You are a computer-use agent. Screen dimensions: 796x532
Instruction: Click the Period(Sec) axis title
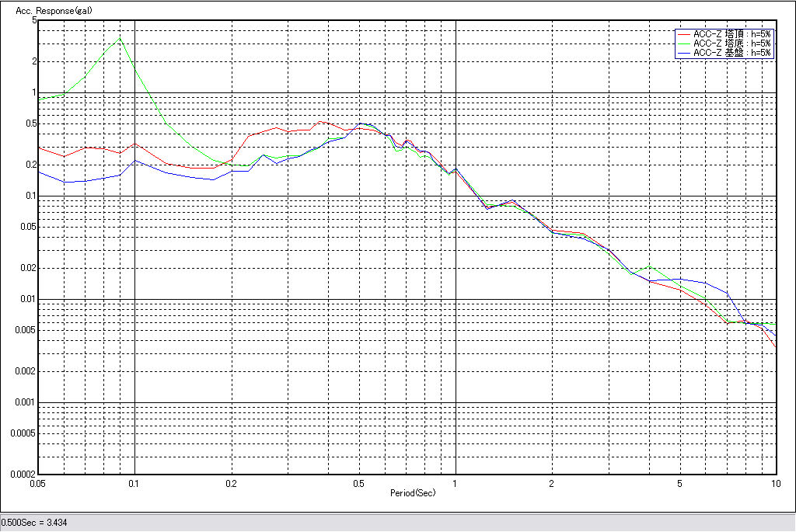pos(413,493)
